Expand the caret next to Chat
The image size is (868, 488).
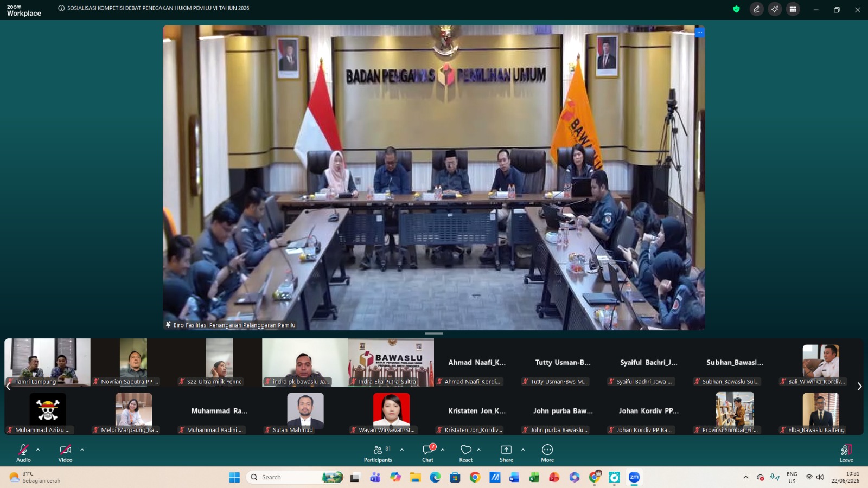[x=443, y=450]
